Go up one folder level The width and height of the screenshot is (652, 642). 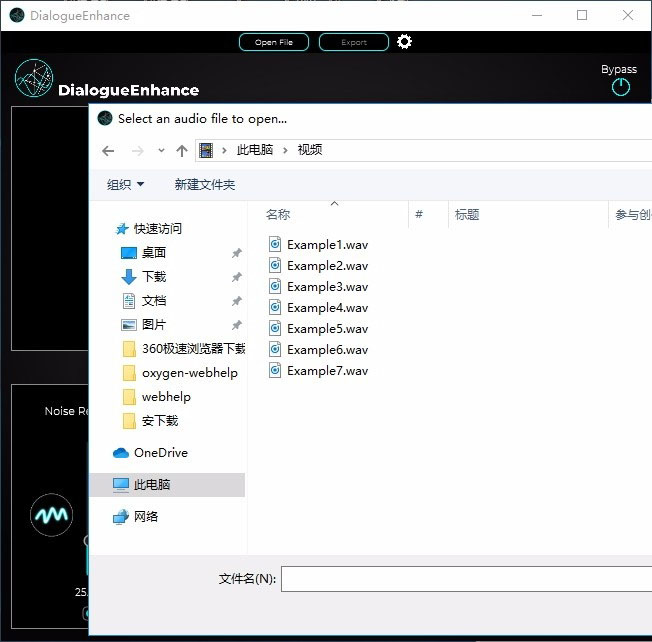click(x=182, y=151)
